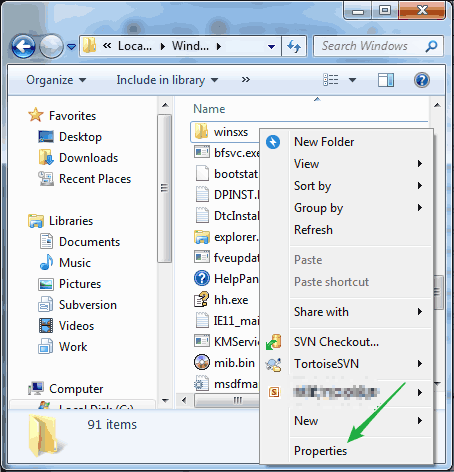The width and height of the screenshot is (454, 472).
Task: Select the bfsvc.exe file icon
Action: (202, 152)
